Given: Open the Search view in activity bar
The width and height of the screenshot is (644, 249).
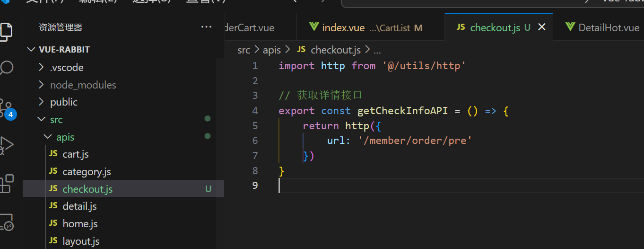Looking at the screenshot, I should pos(6,68).
